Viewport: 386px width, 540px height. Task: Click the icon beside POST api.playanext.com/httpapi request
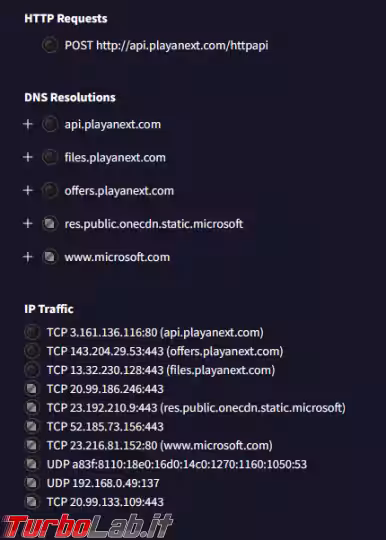[50, 45]
